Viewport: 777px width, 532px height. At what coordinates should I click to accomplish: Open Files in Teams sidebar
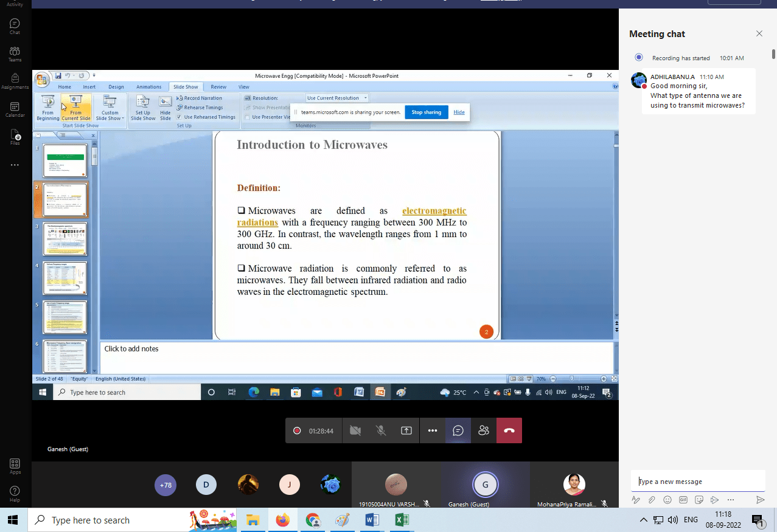pyautogui.click(x=15, y=137)
